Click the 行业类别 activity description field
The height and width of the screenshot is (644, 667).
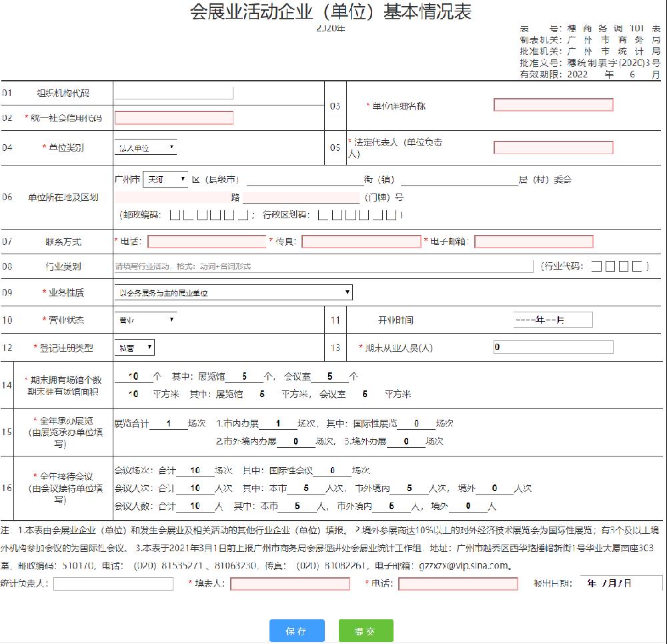click(x=323, y=266)
